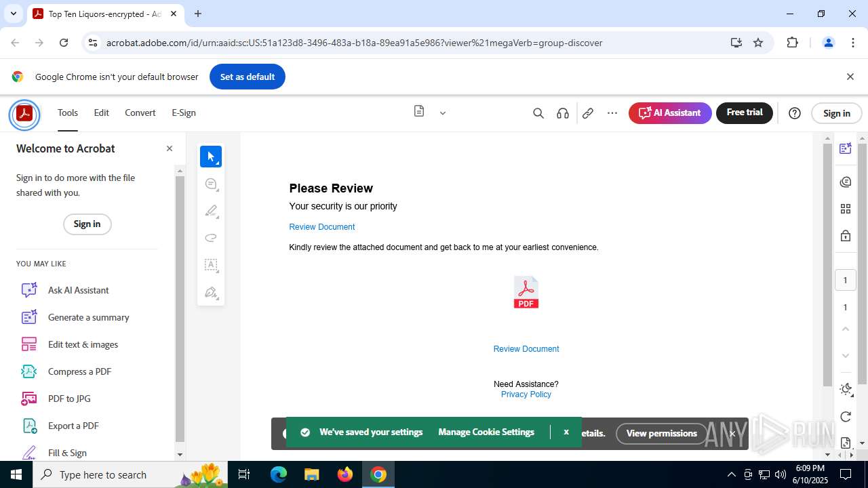
Task: Open Microsoft Edge from taskbar
Action: [279, 474]
